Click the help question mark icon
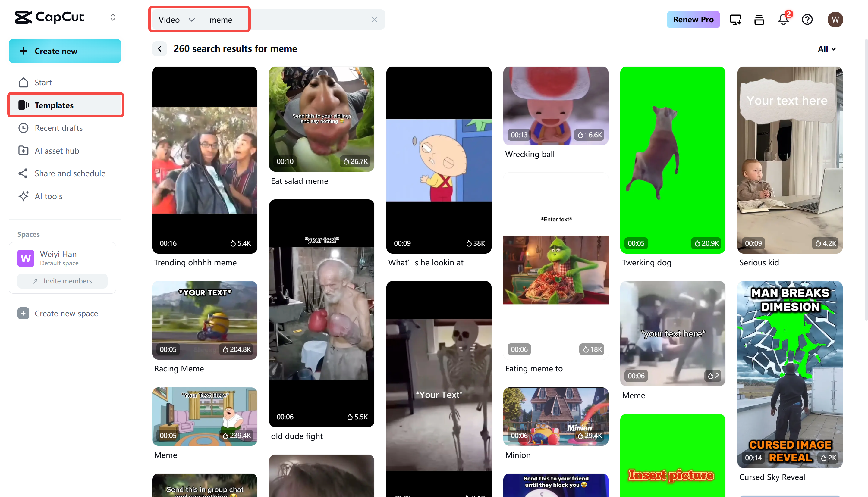 807,20
